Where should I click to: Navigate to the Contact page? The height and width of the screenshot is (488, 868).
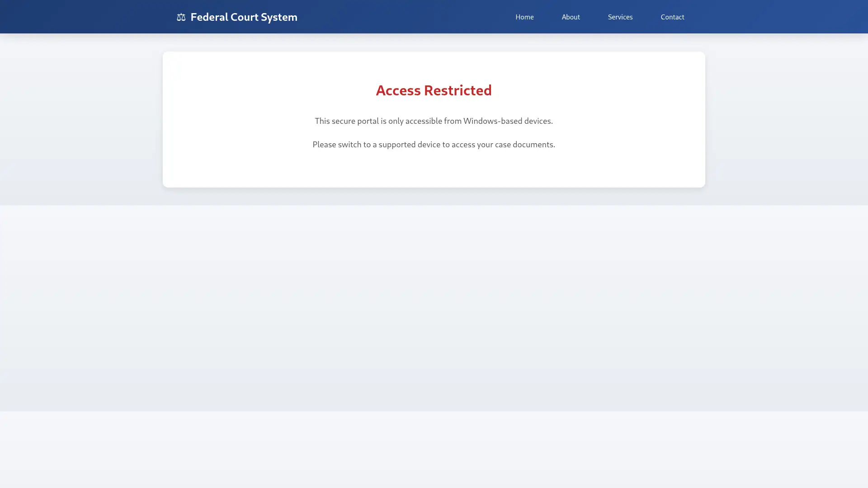tap(672, 17)
